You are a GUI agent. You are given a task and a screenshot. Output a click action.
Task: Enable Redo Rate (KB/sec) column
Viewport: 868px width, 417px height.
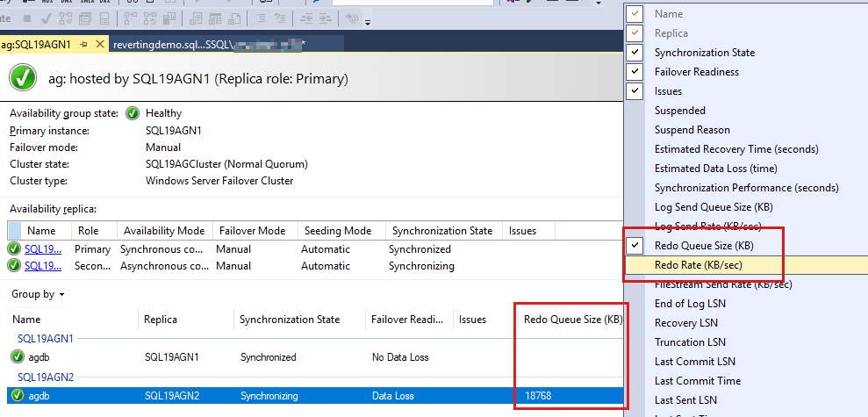point(699,265)
